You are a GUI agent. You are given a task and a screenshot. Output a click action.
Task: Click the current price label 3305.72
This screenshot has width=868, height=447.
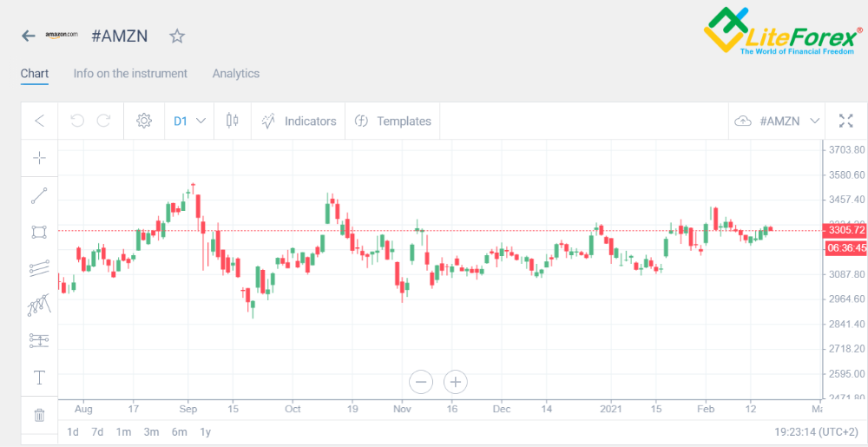[845, 230]
